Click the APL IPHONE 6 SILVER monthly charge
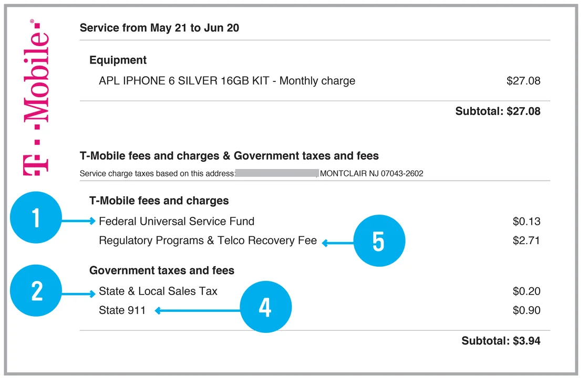This screenshot has height=378, width=588. pyautogui.click(x=227, y=81)
